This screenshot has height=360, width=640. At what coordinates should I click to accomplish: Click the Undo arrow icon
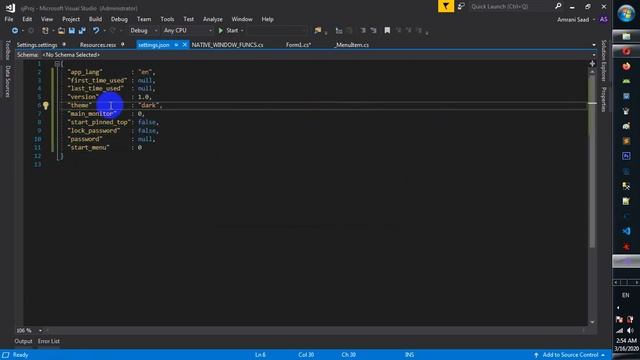pyautogui.click(x=96, y=31)
